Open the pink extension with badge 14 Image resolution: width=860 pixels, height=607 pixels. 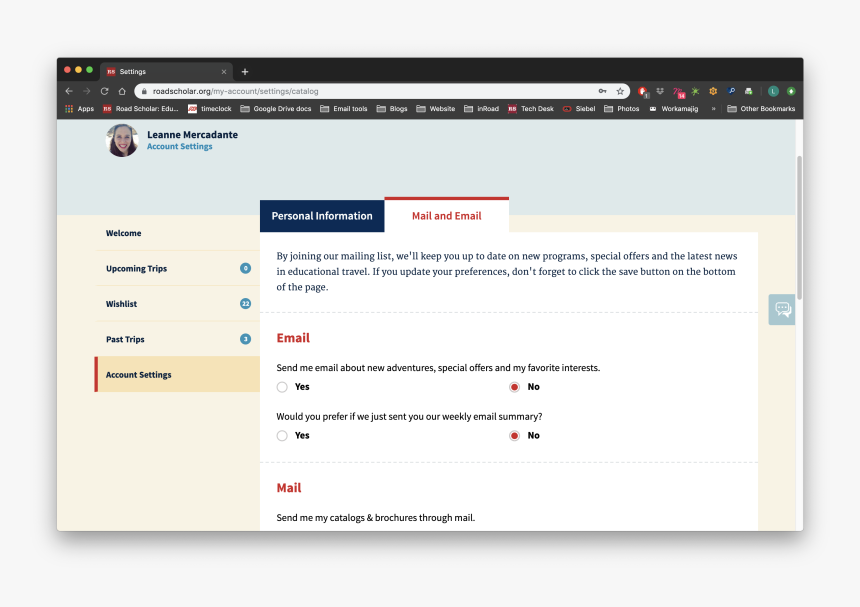point(678,92)
